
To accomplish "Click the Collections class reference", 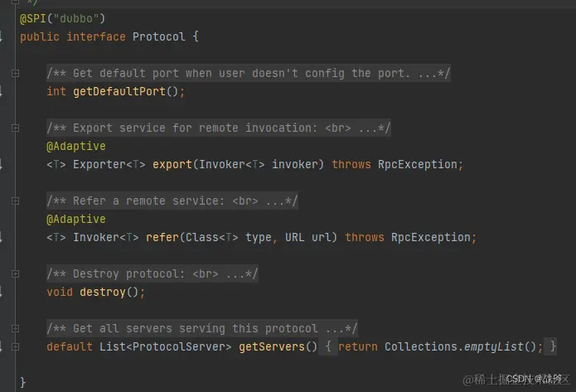I will click(x=421, y=346).
